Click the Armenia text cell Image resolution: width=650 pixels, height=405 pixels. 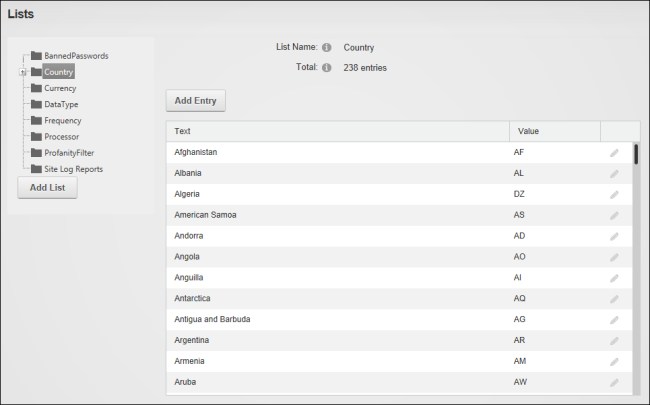[x=338, y=361]
